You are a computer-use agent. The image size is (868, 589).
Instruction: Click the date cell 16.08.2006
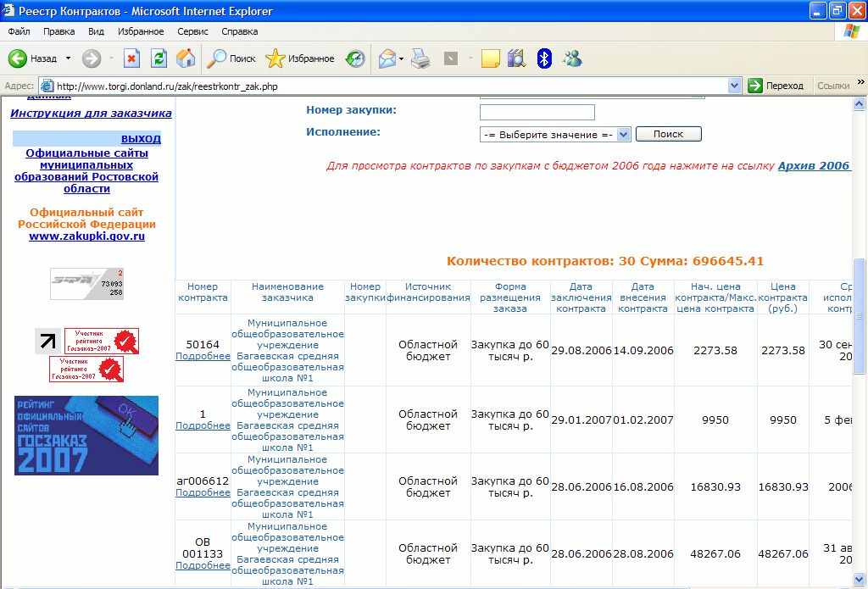click(643, 487)
